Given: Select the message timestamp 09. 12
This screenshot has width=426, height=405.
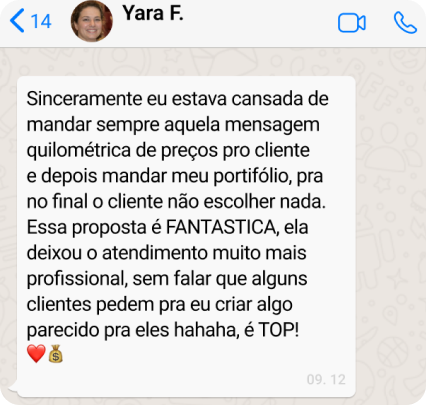Looking at the screenshot, I should 326,380.
